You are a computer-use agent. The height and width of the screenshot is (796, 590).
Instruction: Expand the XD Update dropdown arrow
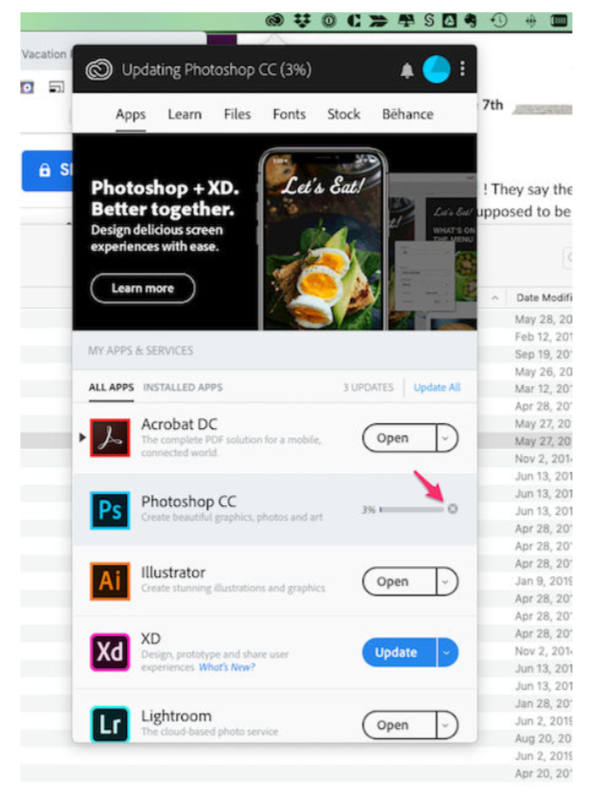point(447,653)
